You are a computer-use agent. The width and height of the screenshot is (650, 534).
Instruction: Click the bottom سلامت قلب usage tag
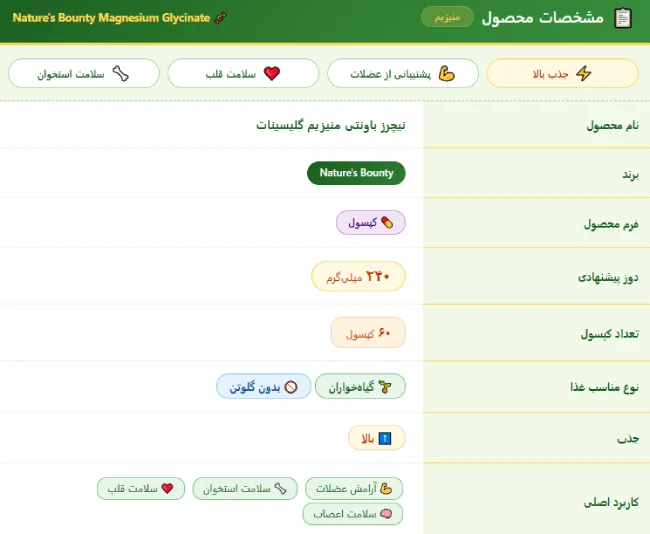[x=141, y=489]
